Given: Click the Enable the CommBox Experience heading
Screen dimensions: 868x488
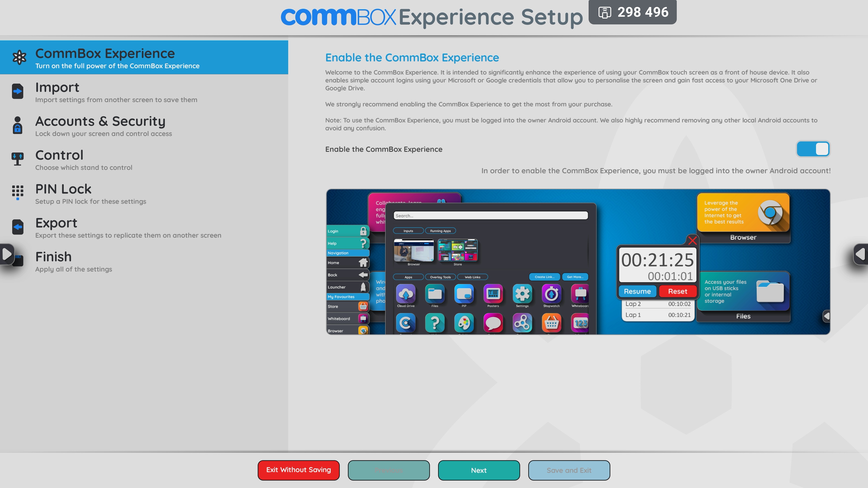Looking at the screenshot, I should pyautogui.click(x=412, y=58).
